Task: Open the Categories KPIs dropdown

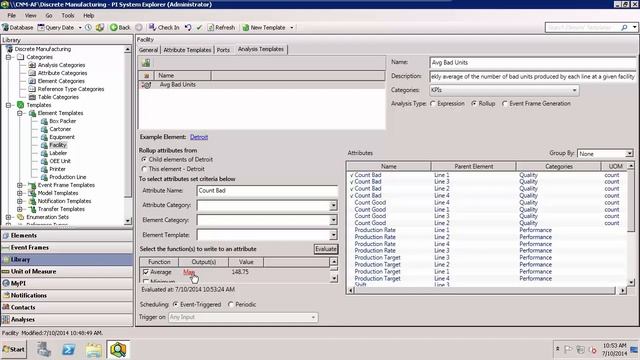Action: (x=574, y=90)
